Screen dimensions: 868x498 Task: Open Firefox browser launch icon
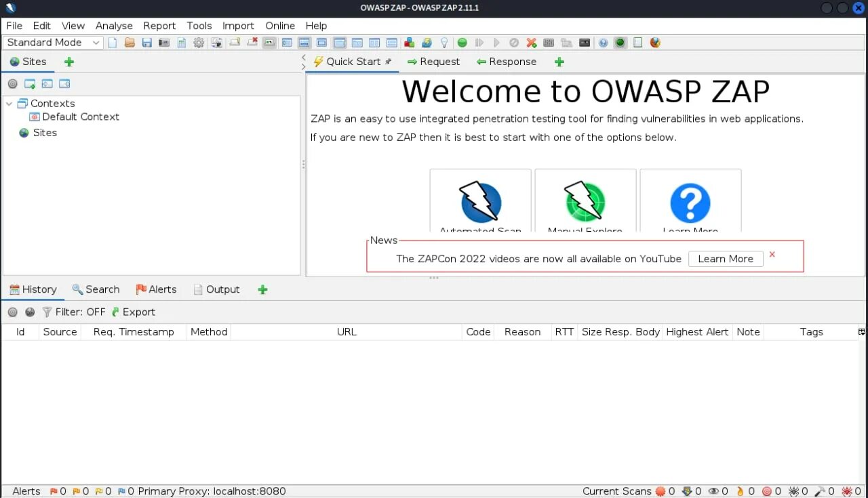[x=655, y=43]
